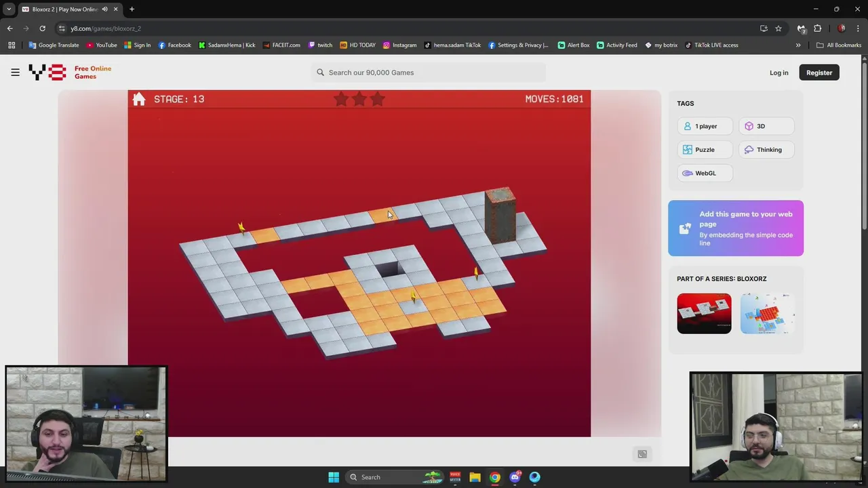
Task: Click the STAGE: 13 label
Action: coord(179,99)
